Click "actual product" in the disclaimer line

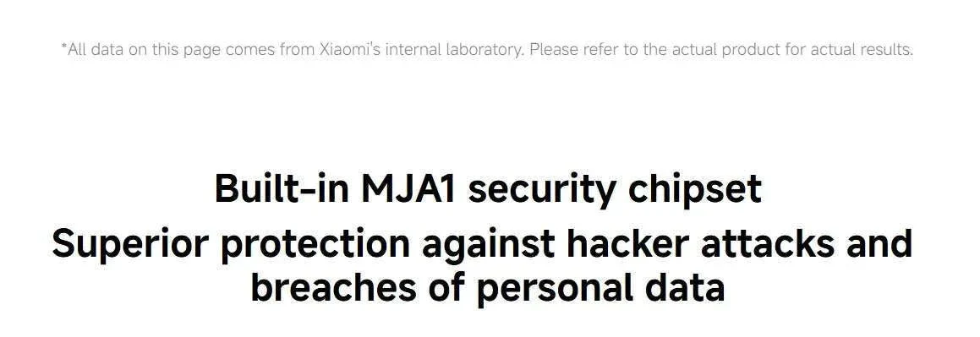tap(726, 49)
